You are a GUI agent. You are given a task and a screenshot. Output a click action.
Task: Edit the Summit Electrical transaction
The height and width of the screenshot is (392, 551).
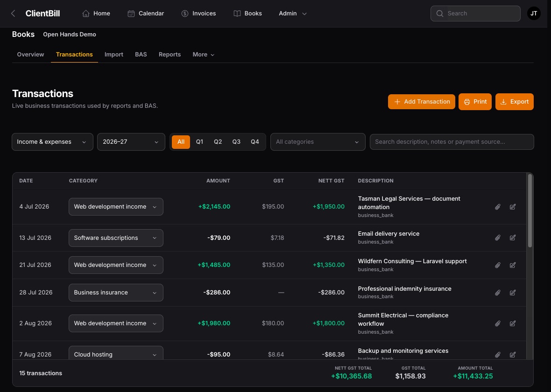coord(513,323)
